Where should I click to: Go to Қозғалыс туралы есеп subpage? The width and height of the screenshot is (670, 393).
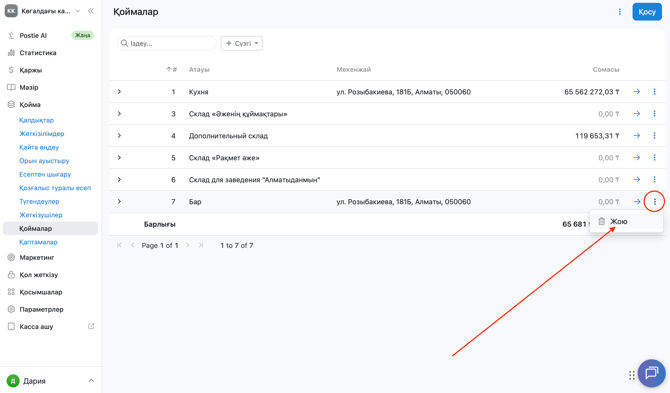pos(55,188)
